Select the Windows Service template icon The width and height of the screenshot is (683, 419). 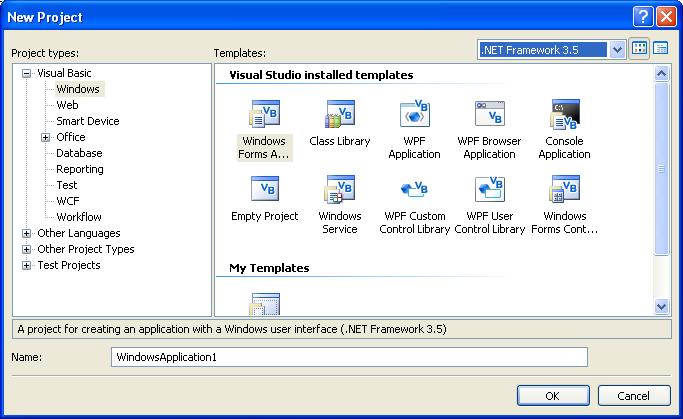click(340, 189)
